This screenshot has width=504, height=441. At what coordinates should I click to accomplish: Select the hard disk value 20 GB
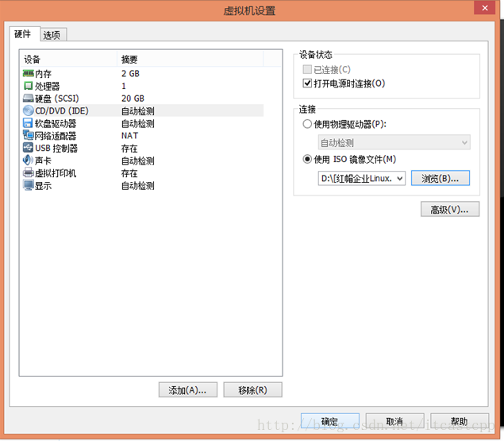pyautogui.click(x=133, y=99)
